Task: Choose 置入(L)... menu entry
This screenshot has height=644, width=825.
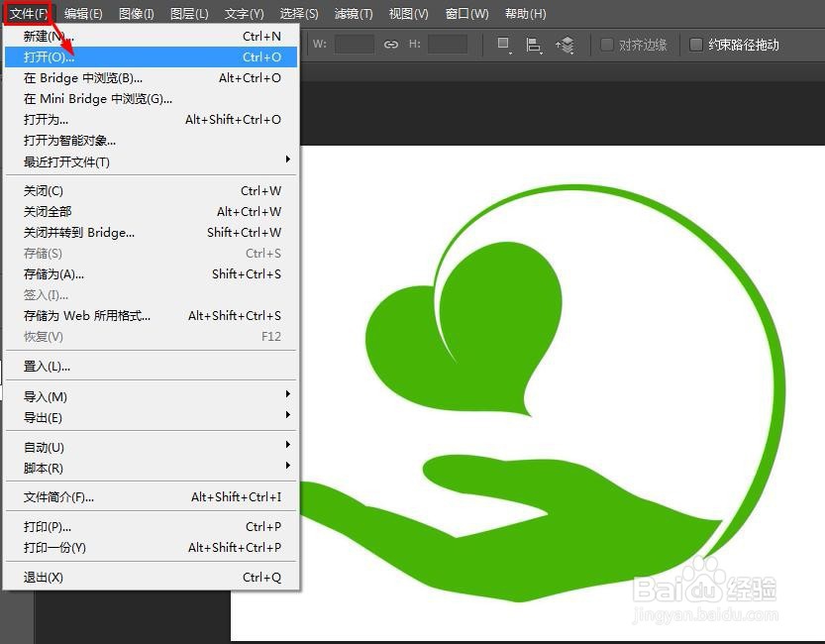Action: tap(151, 367)
